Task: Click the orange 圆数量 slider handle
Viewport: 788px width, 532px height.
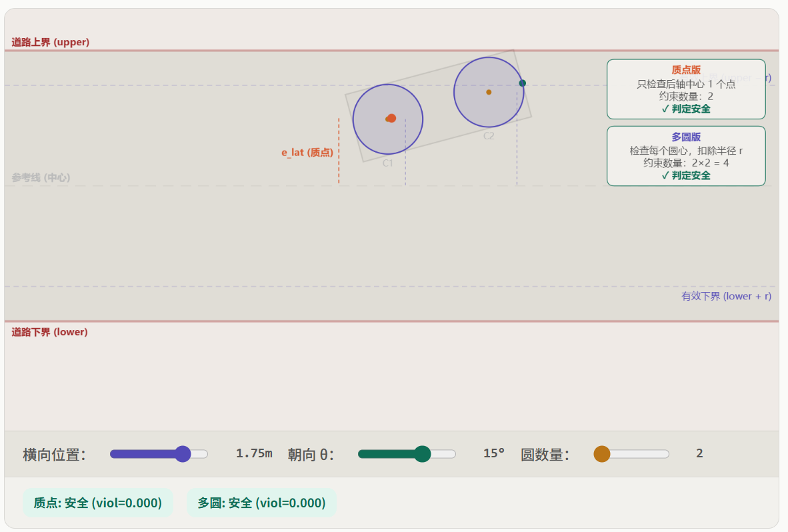Action: pyautogui.click(x=601, y=454)
